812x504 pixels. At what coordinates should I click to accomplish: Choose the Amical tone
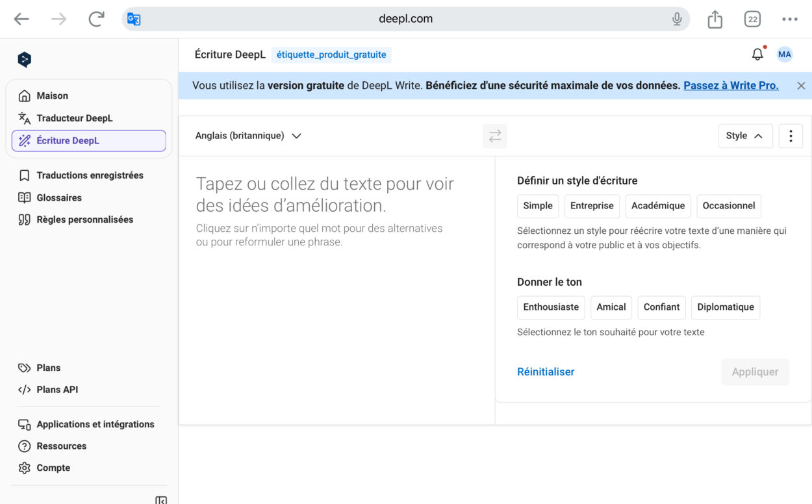(x=611, y=307)
